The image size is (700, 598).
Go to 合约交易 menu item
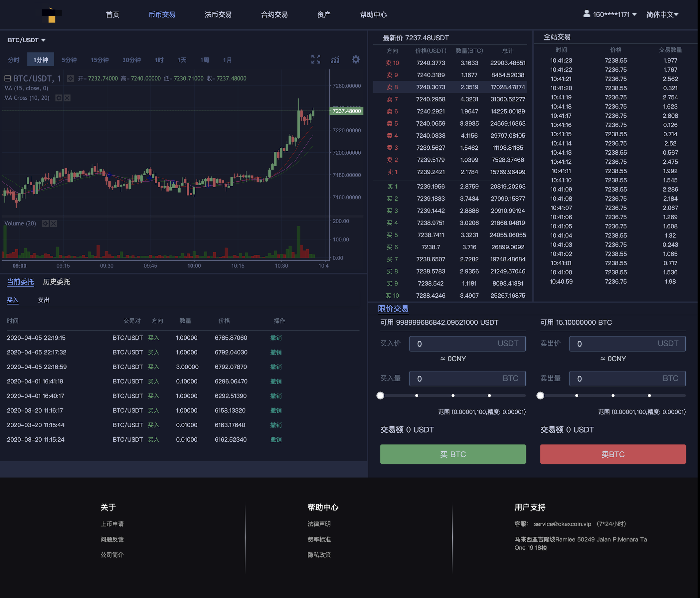[274, 15]
